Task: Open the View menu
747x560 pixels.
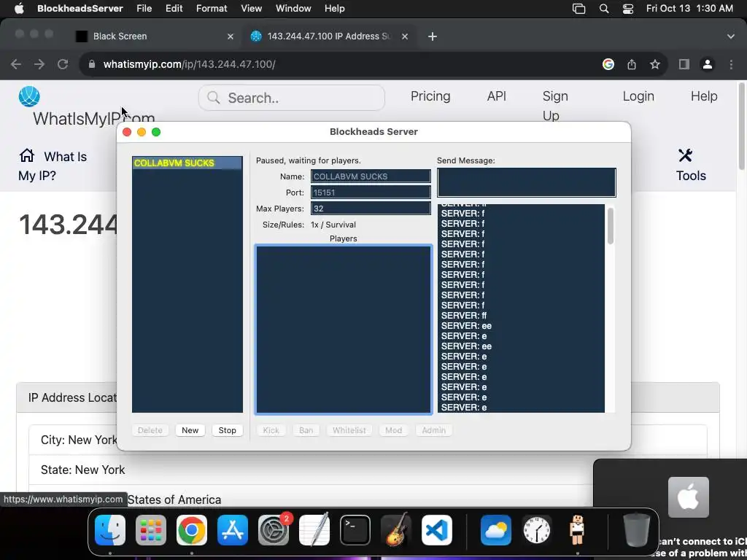Action: [x=251, y=9]
